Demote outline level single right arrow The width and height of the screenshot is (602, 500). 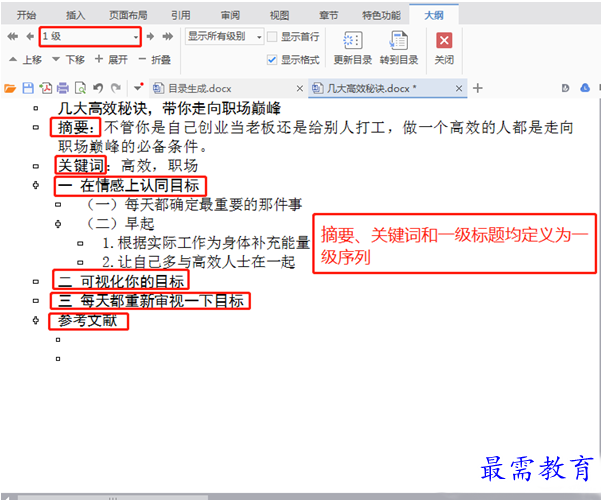pos(150,36)
